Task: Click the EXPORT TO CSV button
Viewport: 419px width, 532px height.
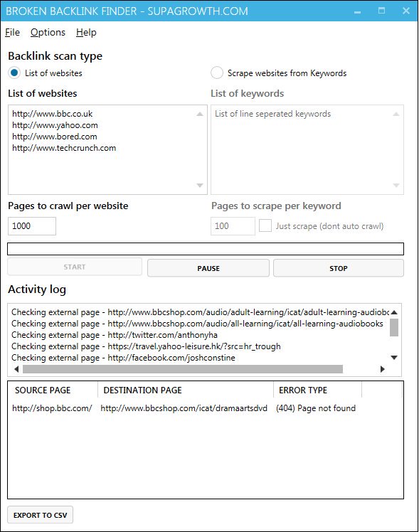Action: pos(41,515)
